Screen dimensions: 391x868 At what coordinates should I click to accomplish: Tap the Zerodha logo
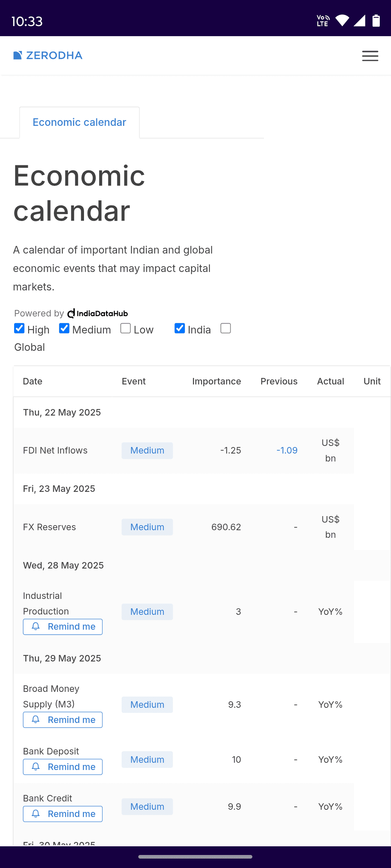[48, 55]
